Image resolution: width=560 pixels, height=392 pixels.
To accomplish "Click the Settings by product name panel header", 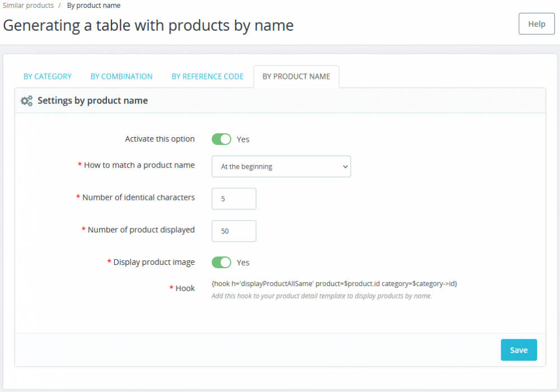I will (x=92, y=100).
